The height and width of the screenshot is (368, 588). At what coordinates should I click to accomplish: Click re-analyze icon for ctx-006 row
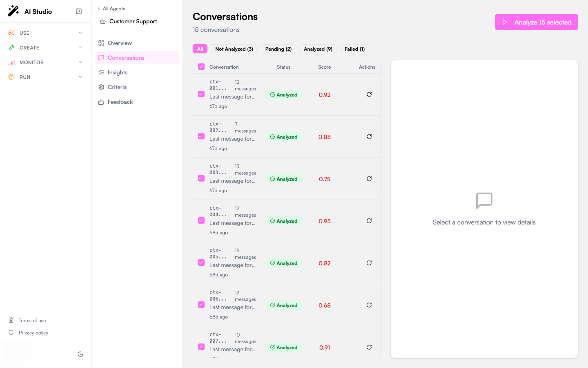[x=369, y=305]
